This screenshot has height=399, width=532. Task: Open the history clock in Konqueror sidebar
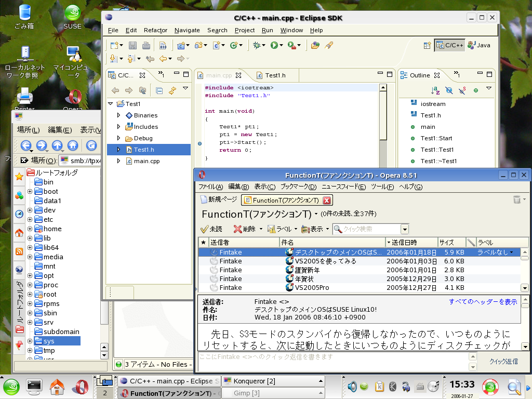(x=19, y=214)
